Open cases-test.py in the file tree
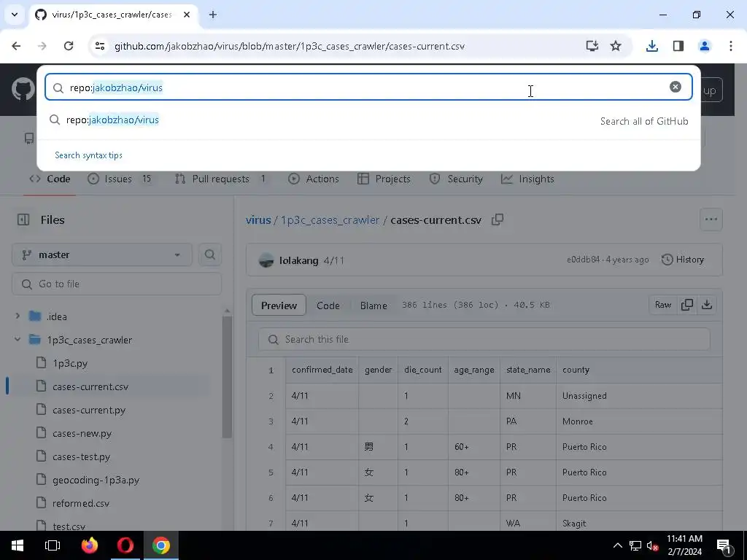 click(x=82, y=456)
